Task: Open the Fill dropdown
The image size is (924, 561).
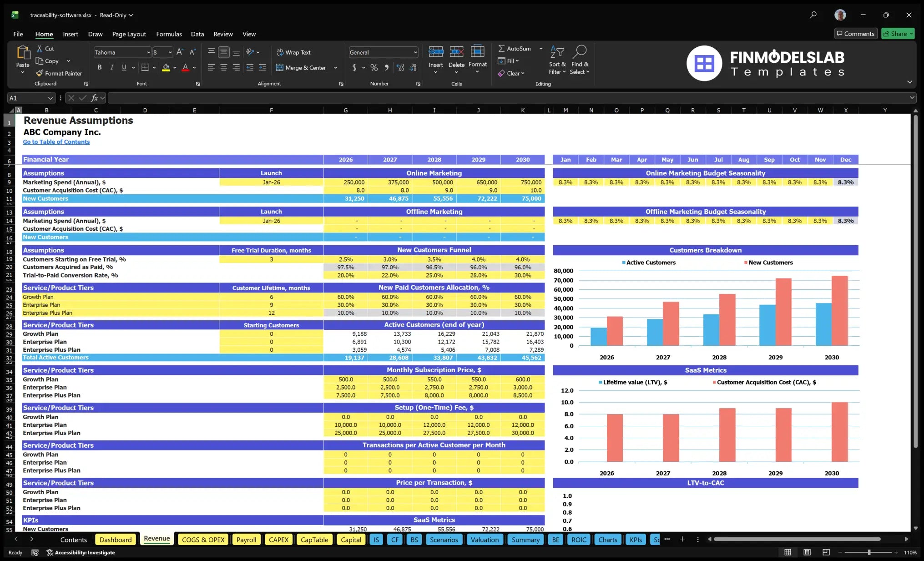Action: pyautogui.click(x=508, y=61)
